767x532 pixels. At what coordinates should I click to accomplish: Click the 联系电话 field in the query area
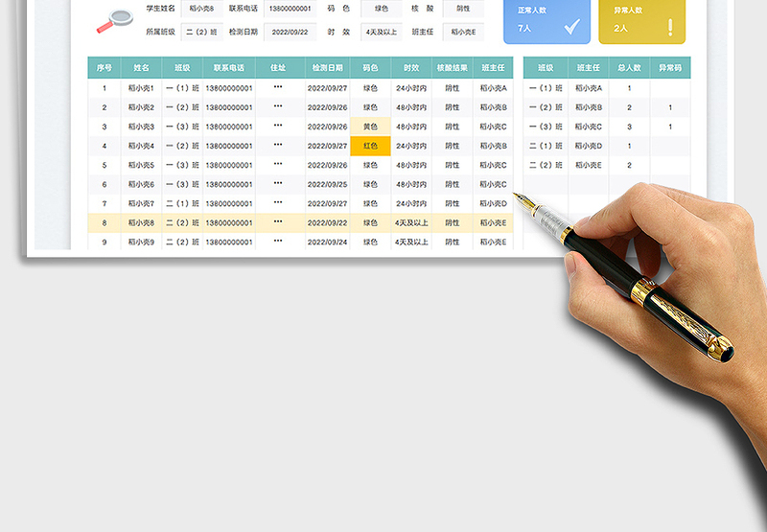click(x=290, y=8)
